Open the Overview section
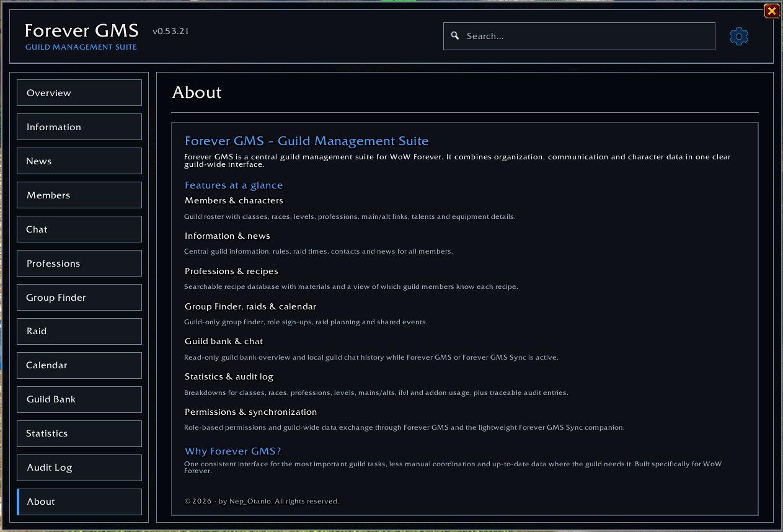This screenshot has width=783, height=532. 79,93
